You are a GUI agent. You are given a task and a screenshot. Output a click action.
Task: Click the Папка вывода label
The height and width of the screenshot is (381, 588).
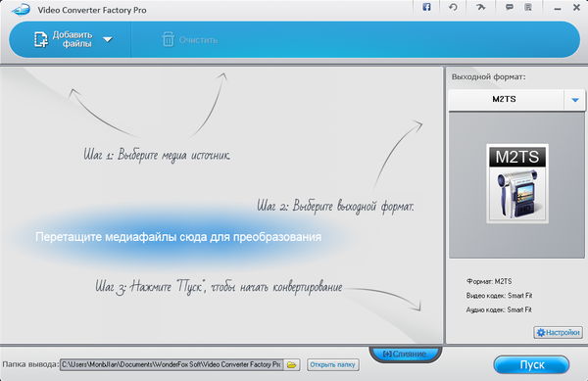pos(30,364)
